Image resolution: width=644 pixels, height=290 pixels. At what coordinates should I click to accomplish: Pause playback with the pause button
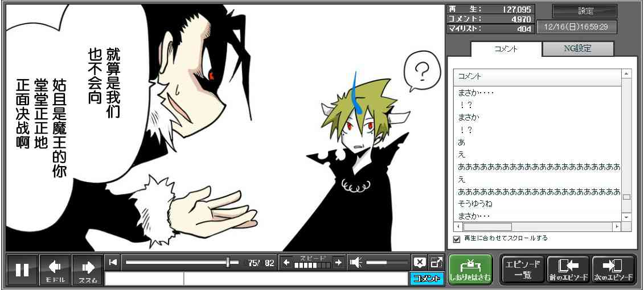[x=22, y=270]
